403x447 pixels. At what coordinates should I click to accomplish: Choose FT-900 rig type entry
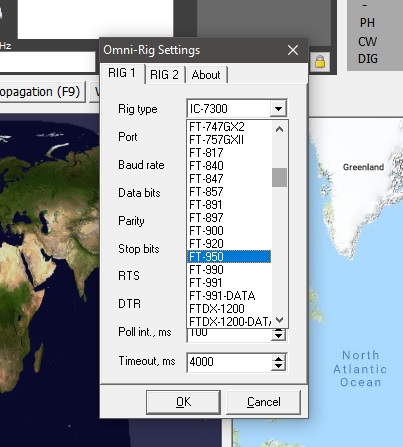pyautogui.click(x=229, y=231)
